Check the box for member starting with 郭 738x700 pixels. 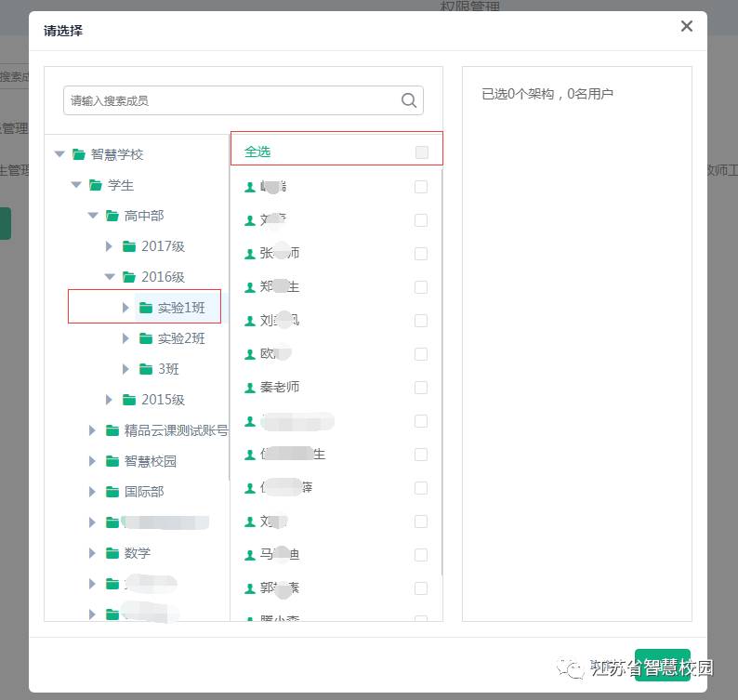pos(421,588)
